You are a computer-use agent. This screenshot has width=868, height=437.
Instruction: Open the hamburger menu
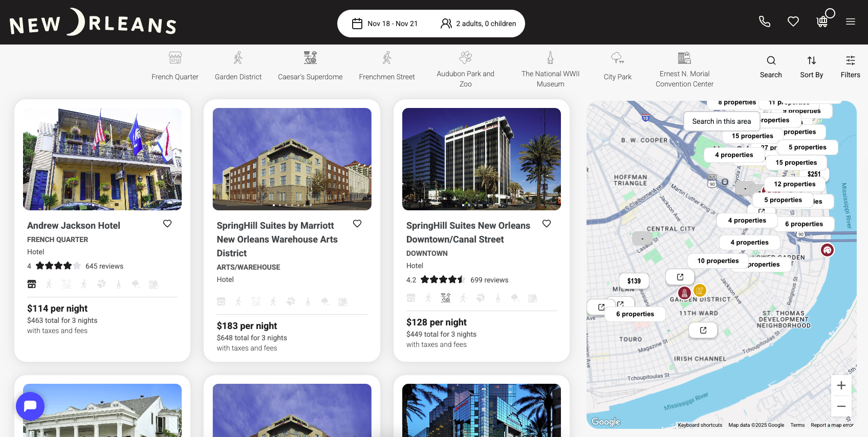click(851, 21)
